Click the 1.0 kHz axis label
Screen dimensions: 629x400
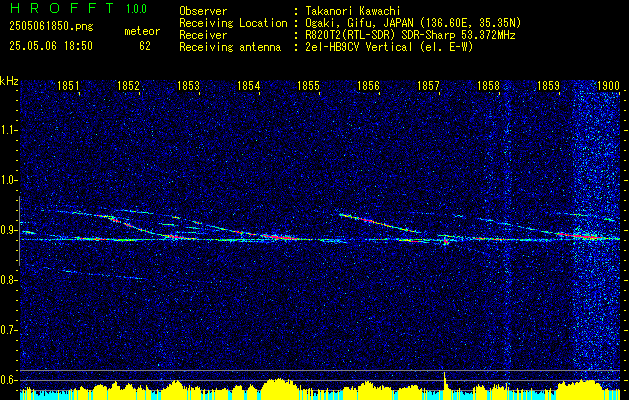pyautogui.click(x=7, y=181)
